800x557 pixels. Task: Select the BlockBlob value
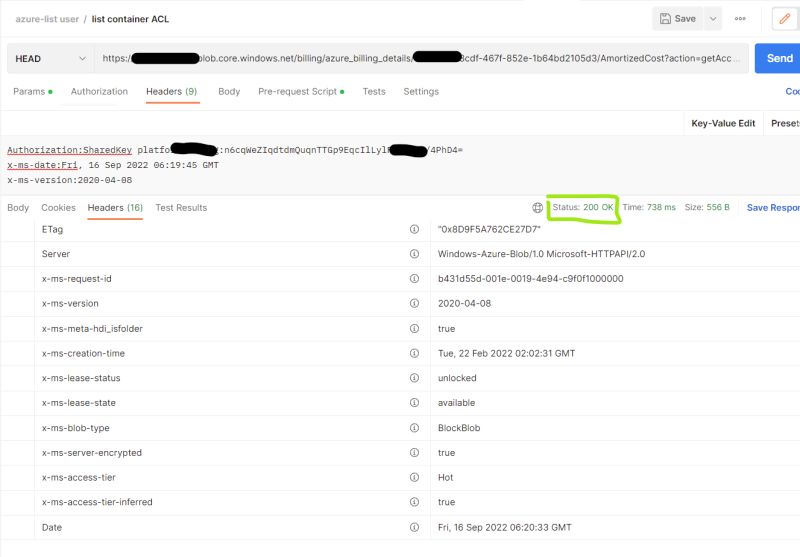459,428
